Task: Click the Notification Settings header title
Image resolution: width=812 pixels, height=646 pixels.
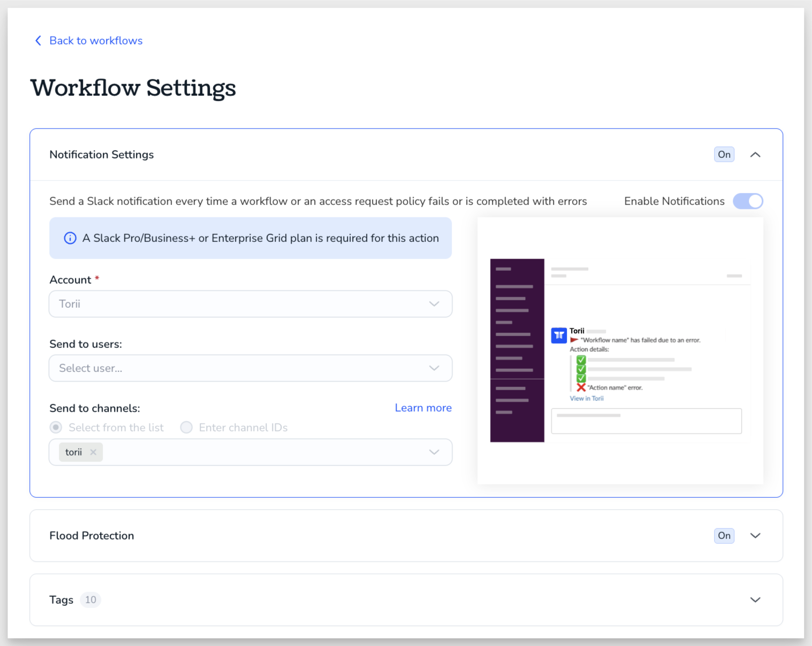Action: coord(102,155)
